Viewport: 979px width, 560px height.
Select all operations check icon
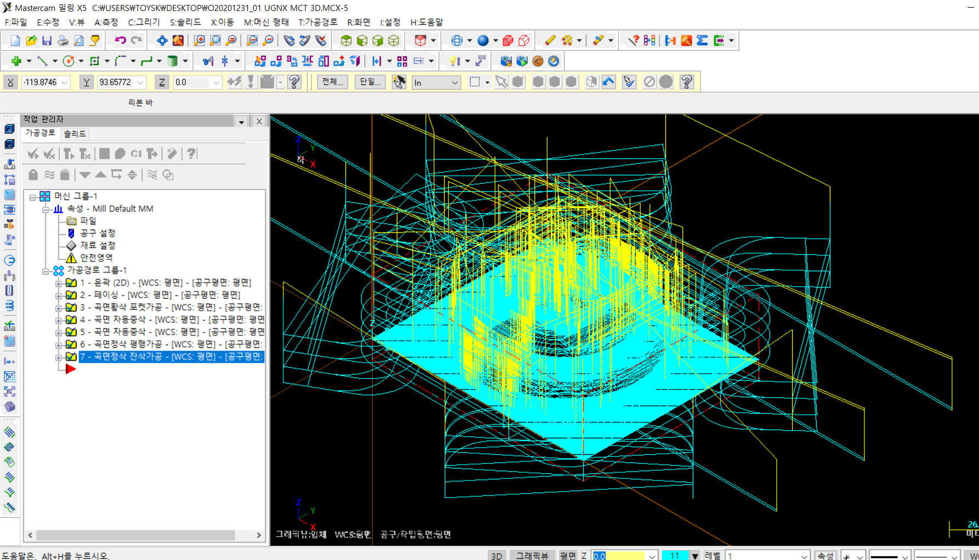[x=33, y=154]
